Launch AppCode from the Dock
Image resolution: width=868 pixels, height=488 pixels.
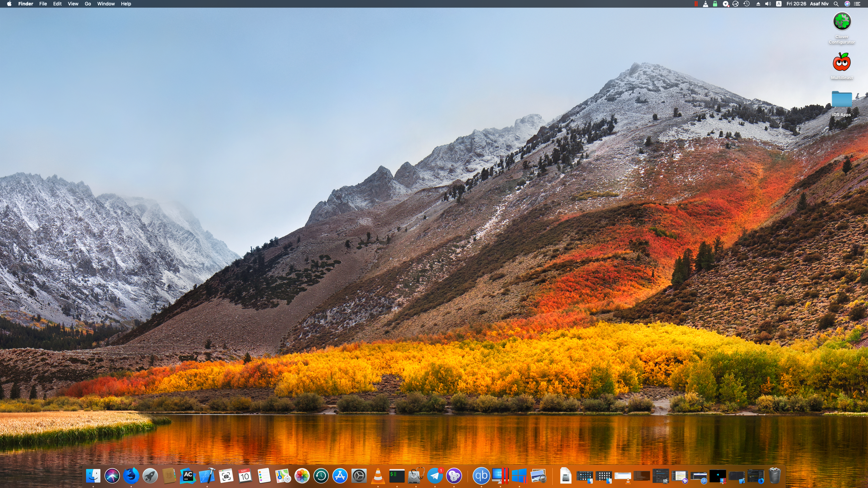(x=188, y=476)
